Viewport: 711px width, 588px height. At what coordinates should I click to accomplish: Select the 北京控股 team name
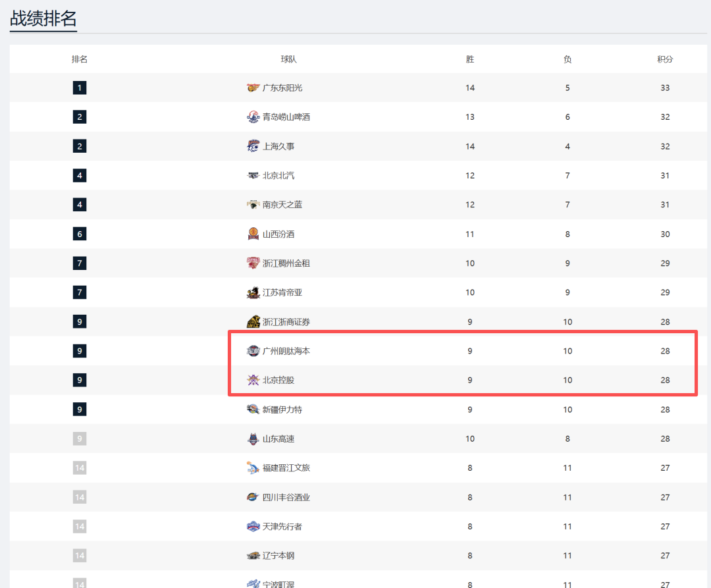tap(278, 380)
